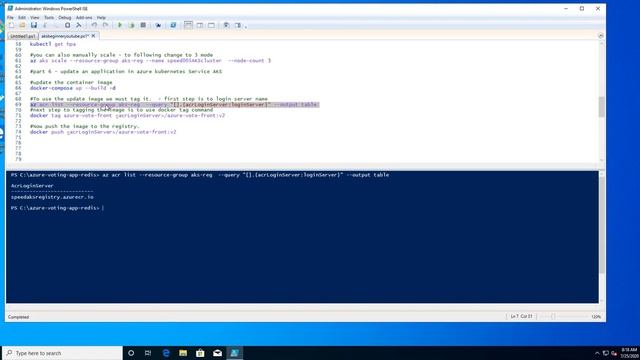Open Microsoft Store from the taskbar

tap(200, 353)
